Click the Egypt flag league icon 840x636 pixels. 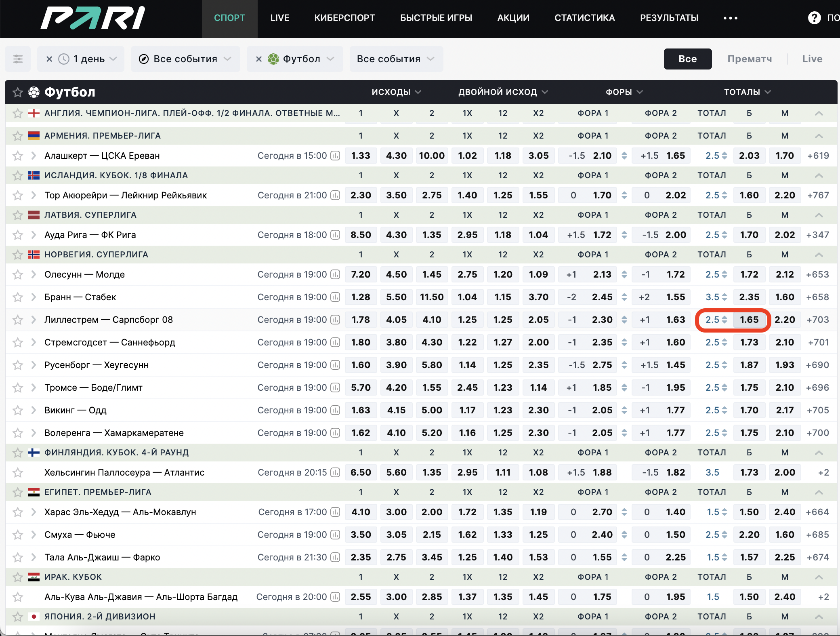34,492
